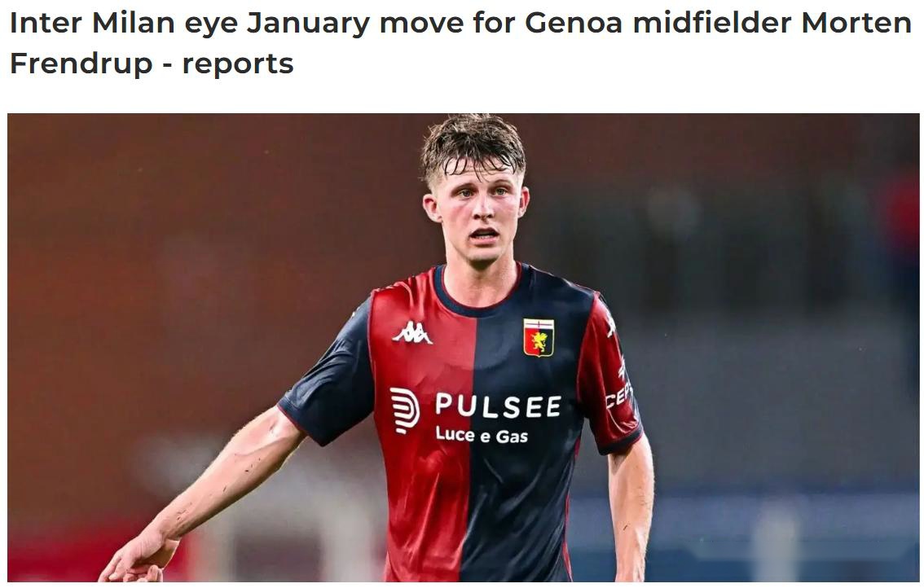Open the main article photo of the player

pyautogui.click(x=463, y=348)
